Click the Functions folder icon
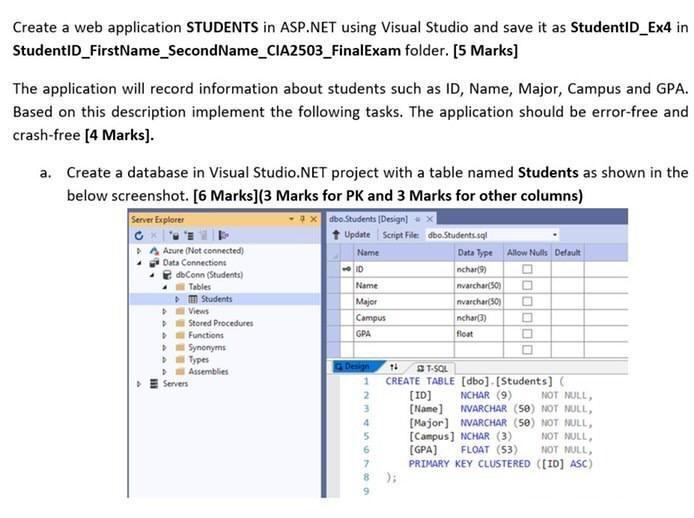694x518 pixels. click(x=180, y=335)
